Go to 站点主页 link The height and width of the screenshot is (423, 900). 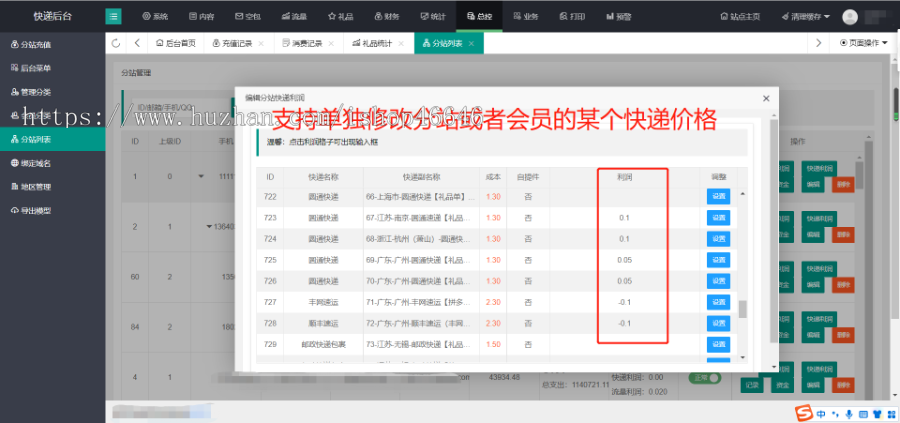[740, 17]
